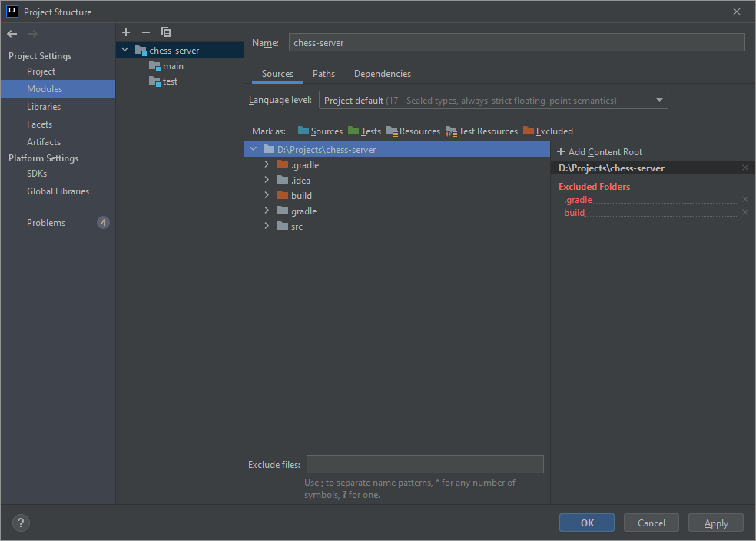The width and height of the screenshot is (756, 541).
Task: Open help with question mark button
Action: coord(21,523)
